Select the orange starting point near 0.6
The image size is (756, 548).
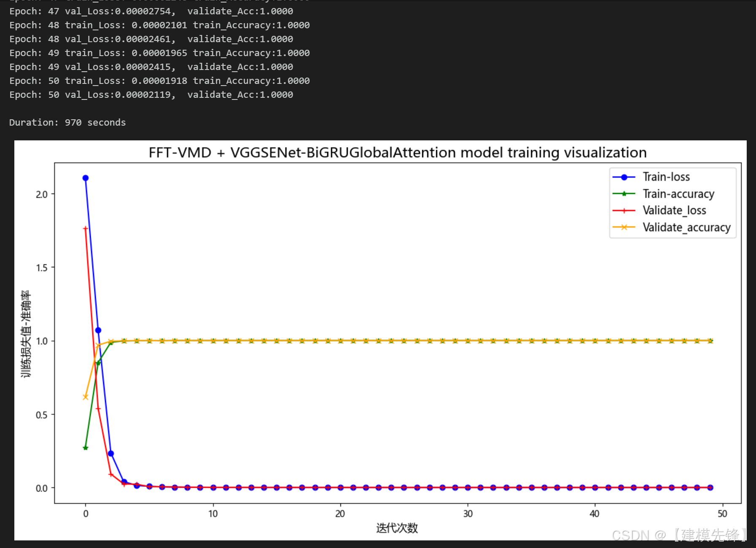coord(85,397)
